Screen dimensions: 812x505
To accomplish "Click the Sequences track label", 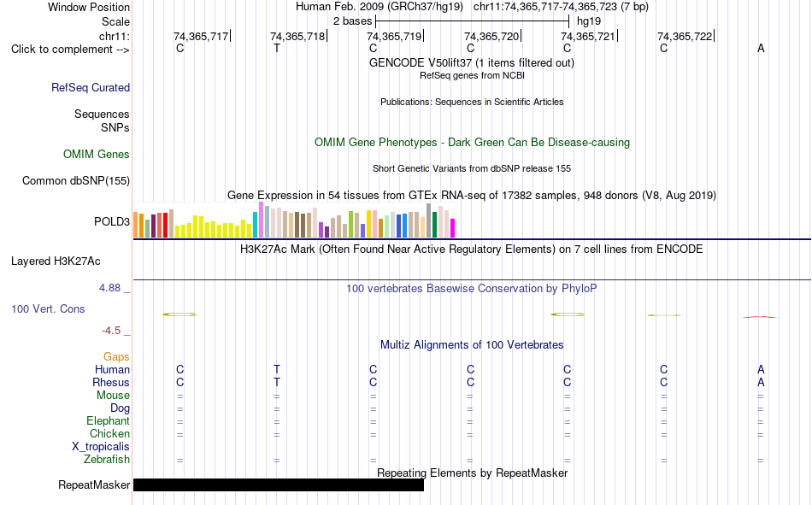I will tap(102, 114).
